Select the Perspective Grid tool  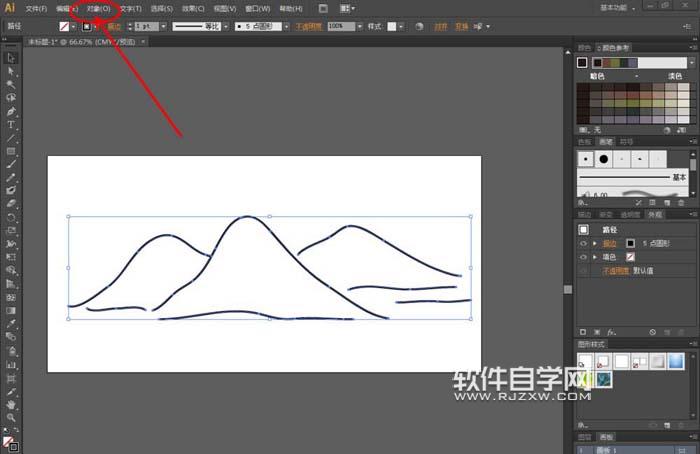11,284
